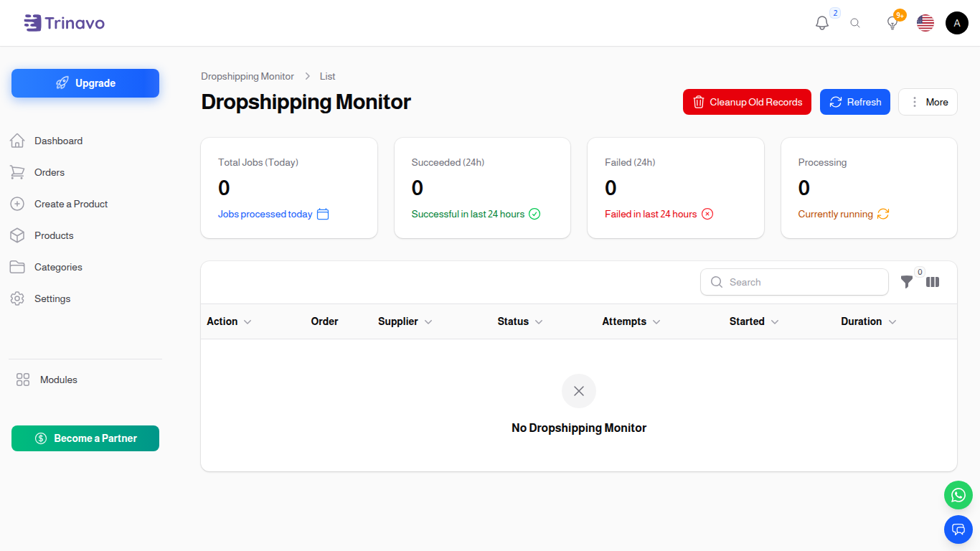Sort by Attempts column chevron
Screen dimensions: 980x551
[656, 321]
